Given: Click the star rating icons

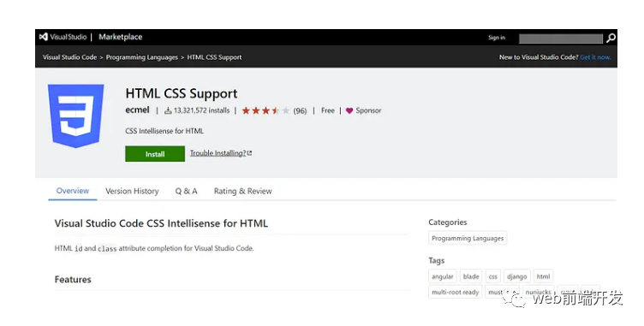Looking at the screenshot, I should tap(265, 110).
